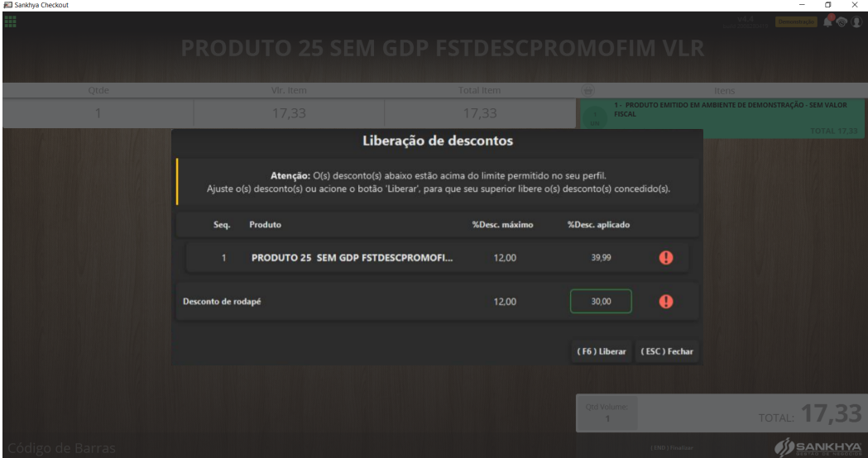Click the Qtd Volume box
This screenshot has height=458, width=868.
pyautogui.click(x=607, y=413)
